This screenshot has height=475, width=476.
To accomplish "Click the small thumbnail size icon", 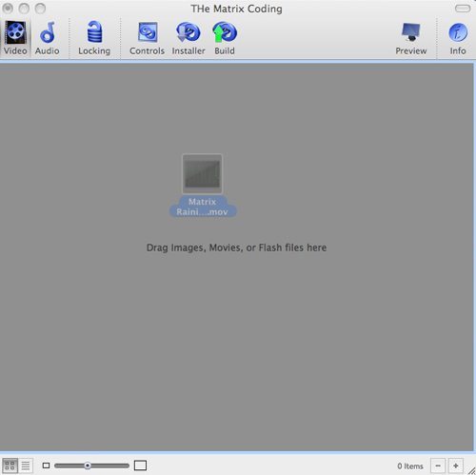I will (46, 465).
